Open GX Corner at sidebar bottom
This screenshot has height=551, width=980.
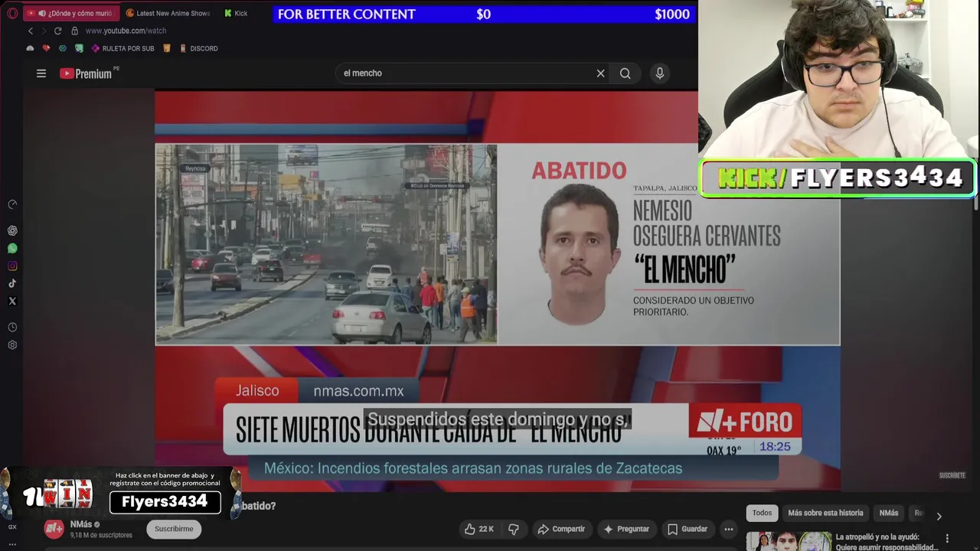point(12,527)
